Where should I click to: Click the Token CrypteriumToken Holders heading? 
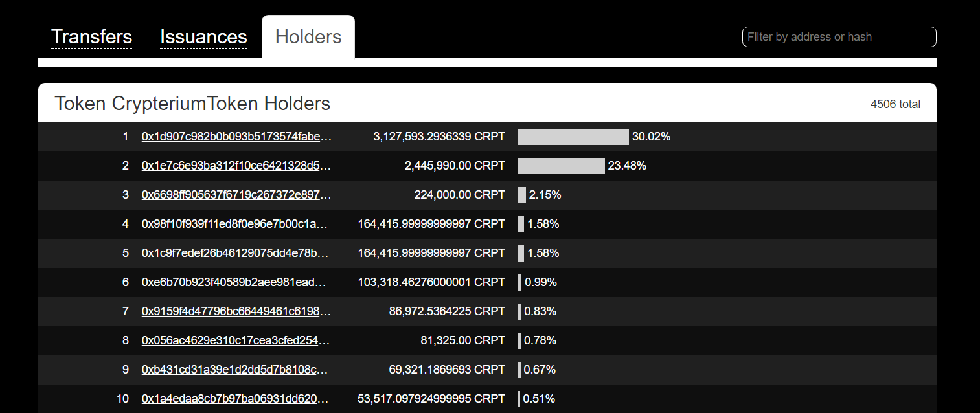192,104
